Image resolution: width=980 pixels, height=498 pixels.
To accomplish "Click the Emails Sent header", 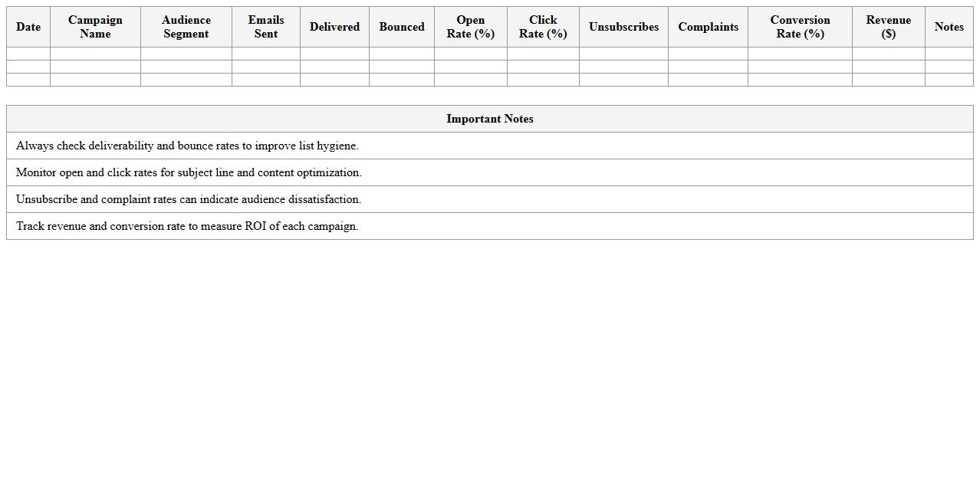I will (265, 27).
